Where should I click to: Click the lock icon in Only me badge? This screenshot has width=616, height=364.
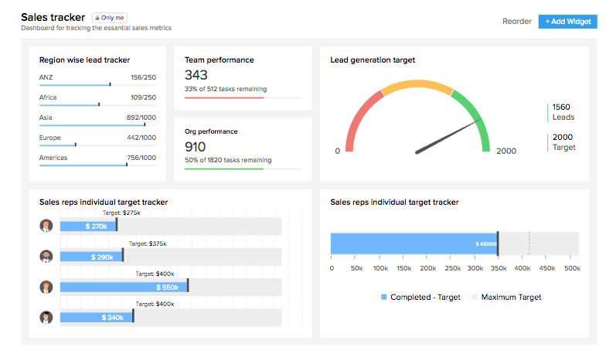[97, 17]
